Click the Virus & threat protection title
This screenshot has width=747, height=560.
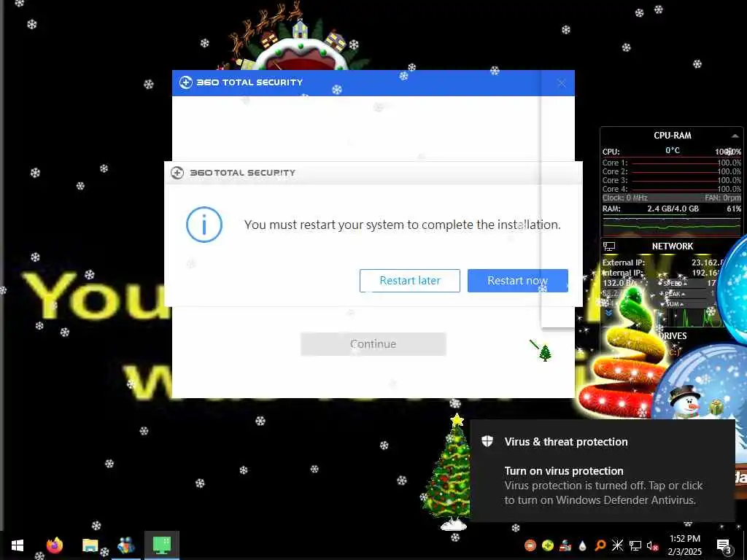(566, 442)
